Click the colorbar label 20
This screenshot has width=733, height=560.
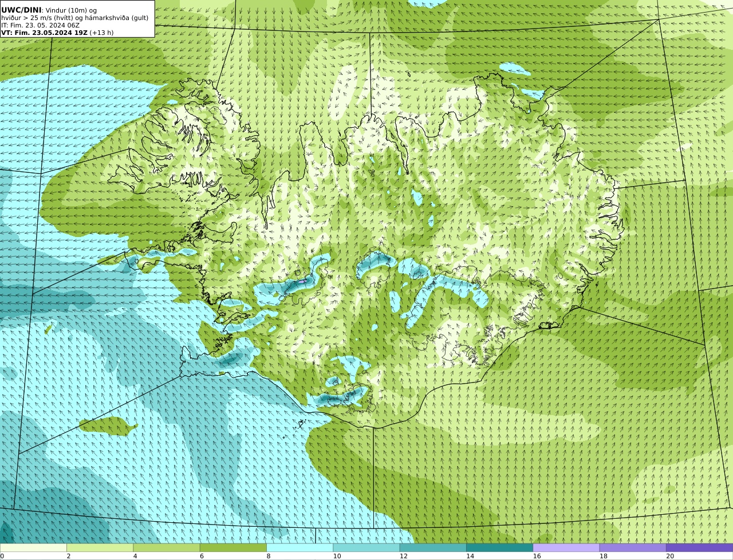(670, 556)
